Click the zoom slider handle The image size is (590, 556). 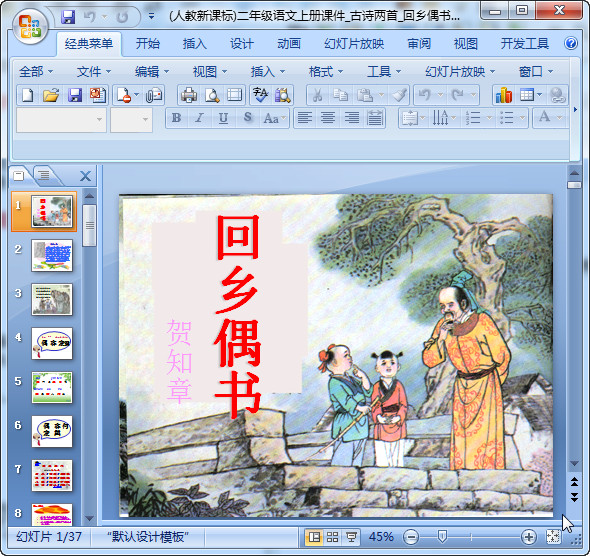[442, 536]
